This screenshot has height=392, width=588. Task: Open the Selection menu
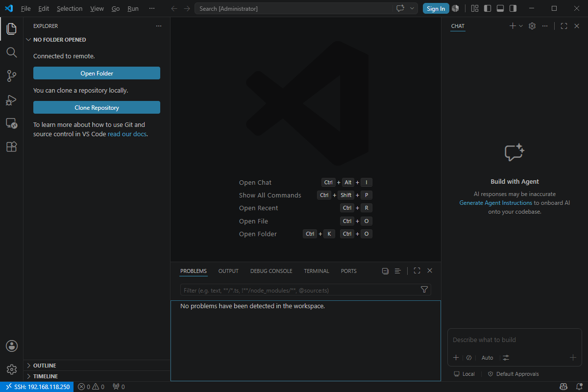(x=70, y=8)
